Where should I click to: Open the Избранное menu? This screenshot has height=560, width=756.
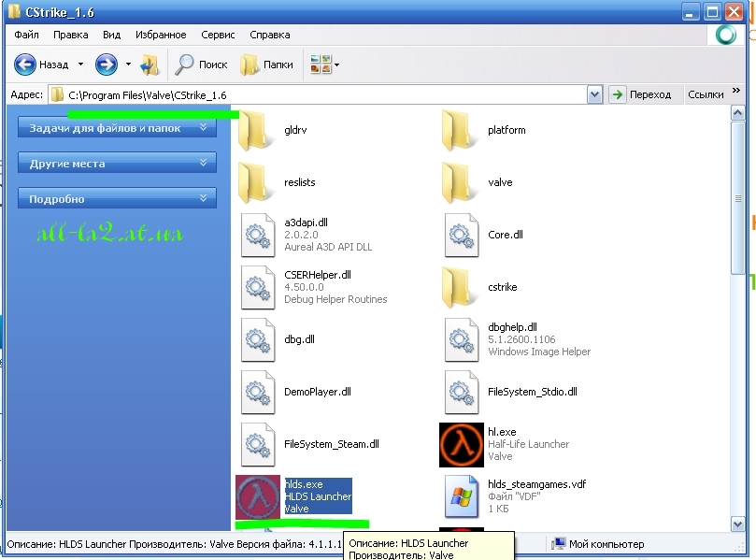(161, 35)
